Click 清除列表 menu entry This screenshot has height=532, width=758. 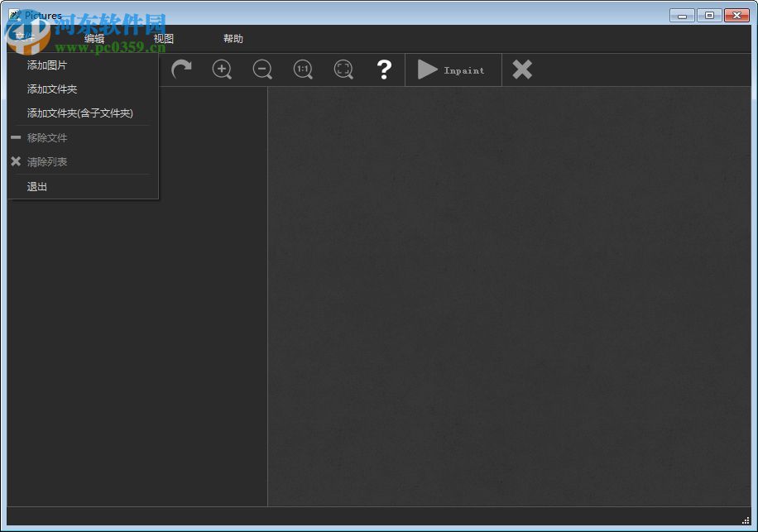coord(83,162)
